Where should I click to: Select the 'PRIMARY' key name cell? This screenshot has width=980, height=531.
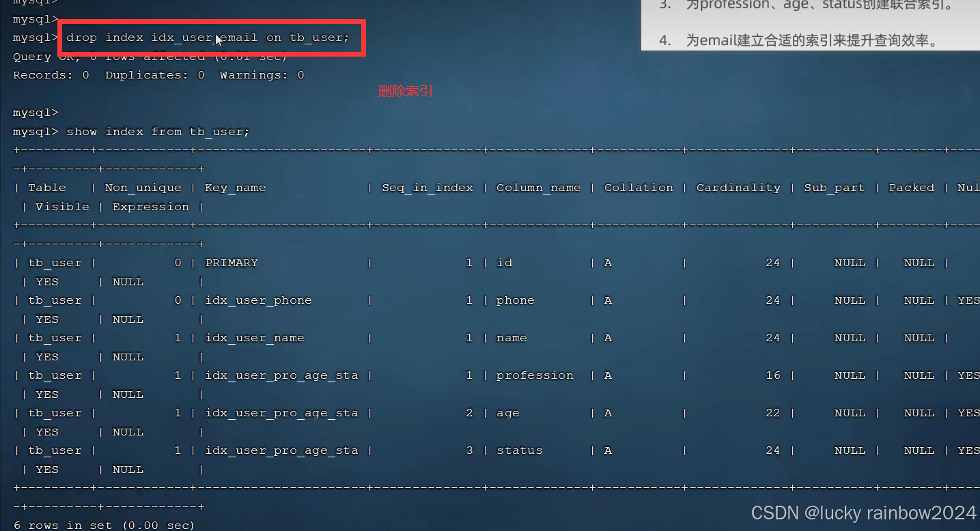point(232,263)
